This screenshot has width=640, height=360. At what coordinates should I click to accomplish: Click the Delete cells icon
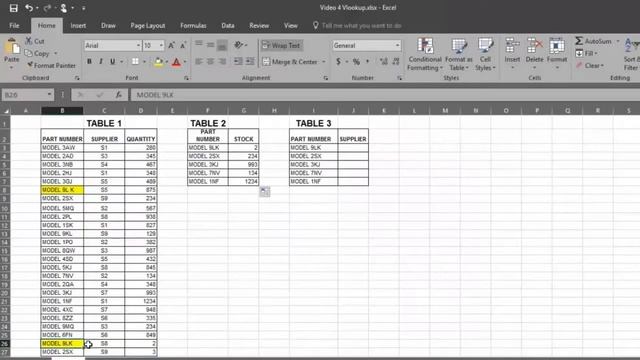tap(534, 46)
